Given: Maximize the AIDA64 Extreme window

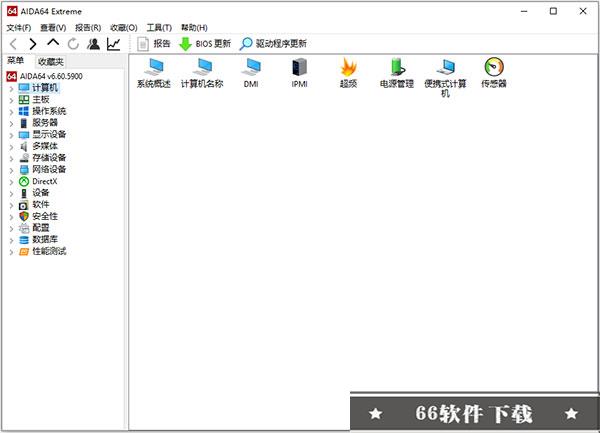Looking at the screenshot, I should click(x=553, y=11).
